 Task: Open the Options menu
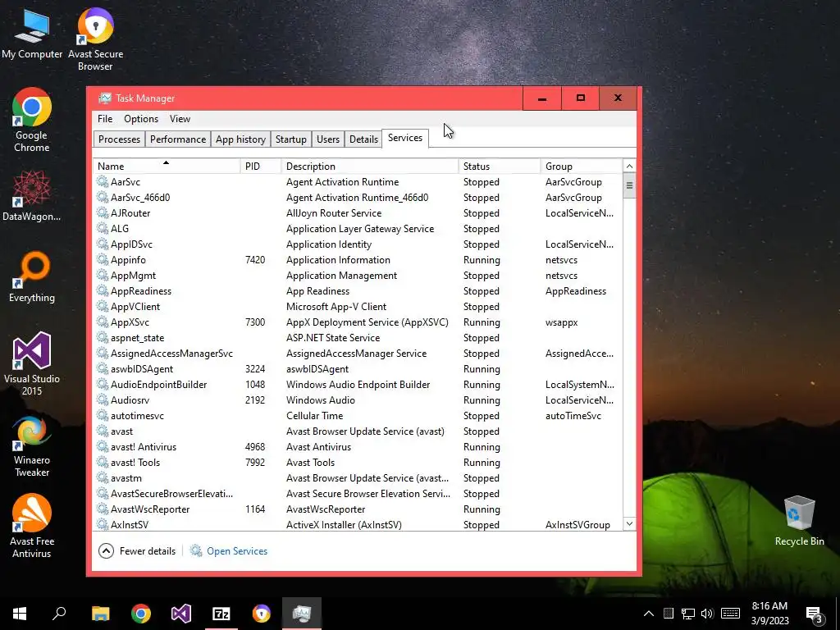(x=141, y=119)
